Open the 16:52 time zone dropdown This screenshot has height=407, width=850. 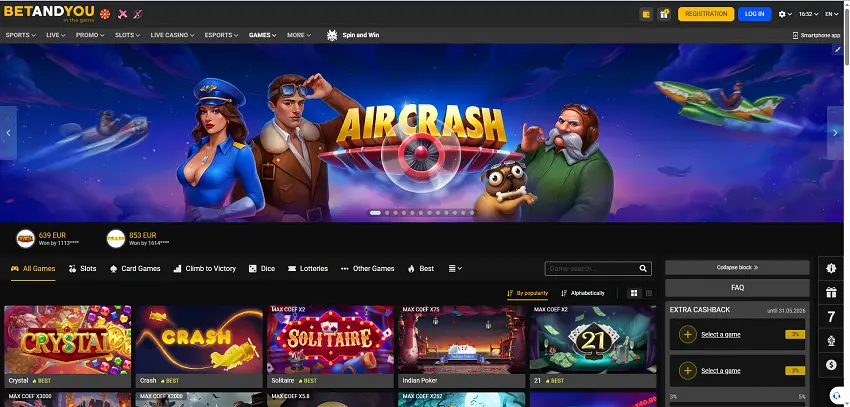[808, 14]
